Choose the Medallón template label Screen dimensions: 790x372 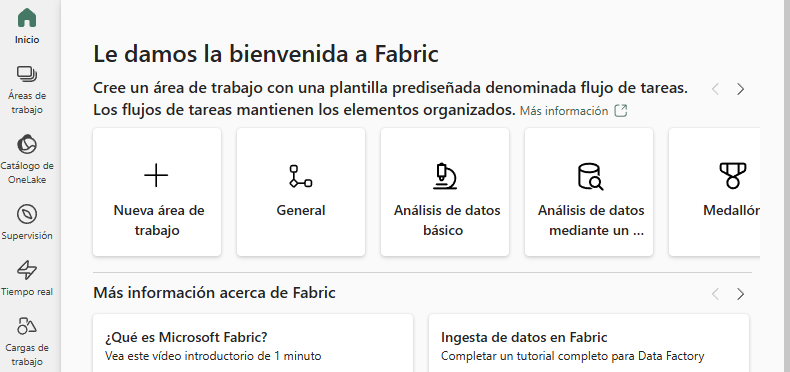pyautogui.click(x=732, y=210)
